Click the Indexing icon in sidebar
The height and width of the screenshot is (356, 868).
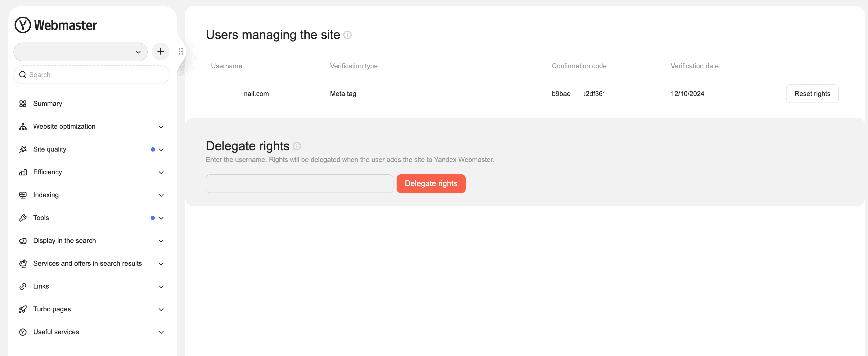click(x=22, y=195)
